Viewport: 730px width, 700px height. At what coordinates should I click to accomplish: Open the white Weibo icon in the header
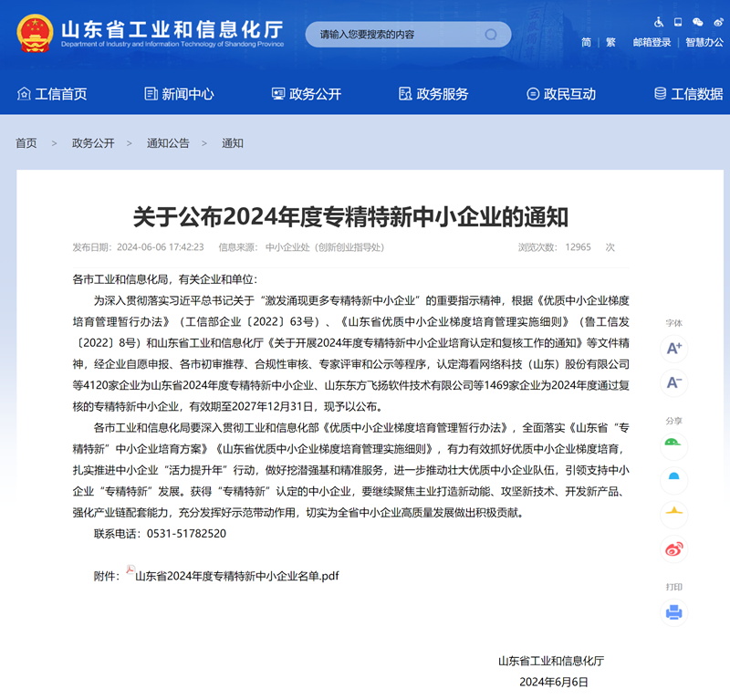[x=718, y=22]
